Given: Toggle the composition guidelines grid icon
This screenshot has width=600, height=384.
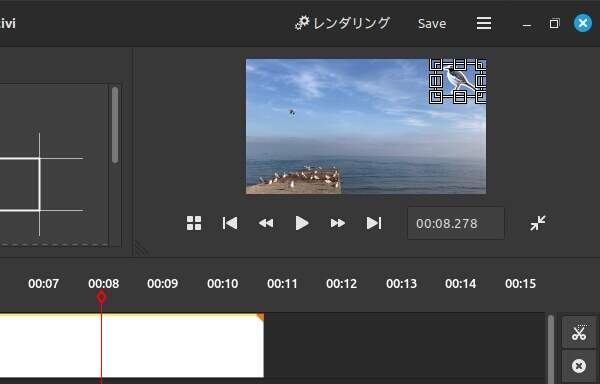Looking at the screenshot, I should pos(194,223).
